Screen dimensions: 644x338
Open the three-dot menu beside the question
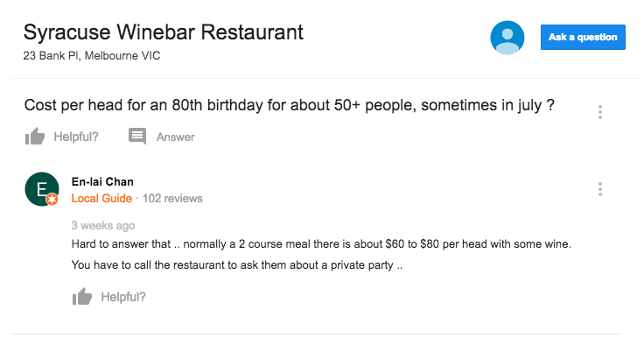coord(600,112)
